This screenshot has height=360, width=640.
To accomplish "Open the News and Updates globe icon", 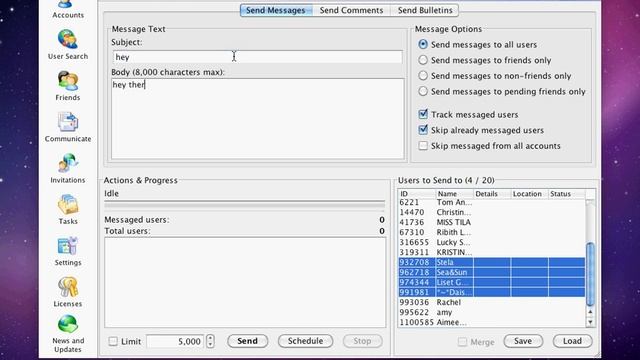I will (67, 324).
